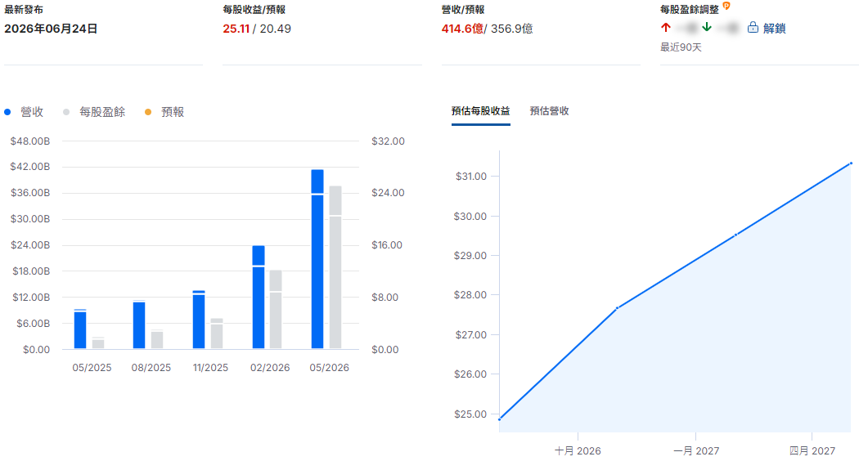Click the 最近90天 label
Image resolution: width=868 pixels, height=470 pixels.
point(681,47)
